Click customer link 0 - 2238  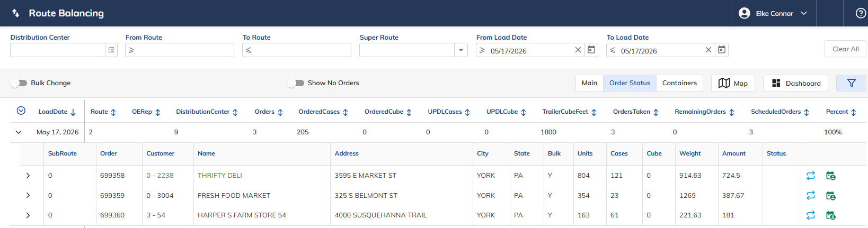coord(160,176)
